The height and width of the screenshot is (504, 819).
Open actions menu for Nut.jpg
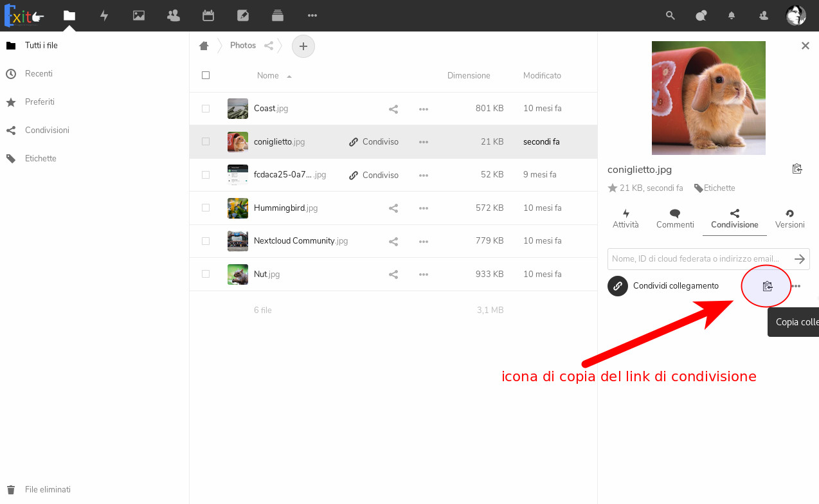click(x=424, y=274)
